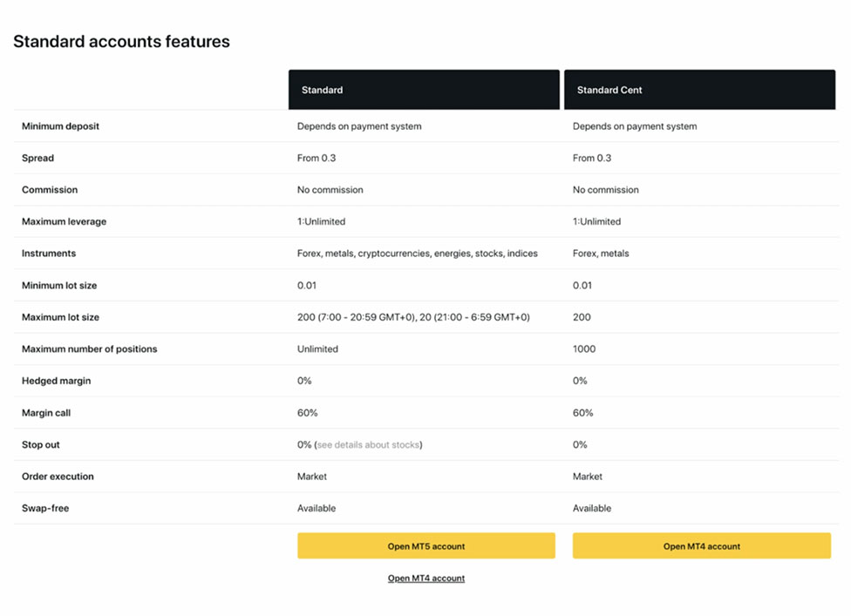Click the Instruments row label

pos(49,254)
